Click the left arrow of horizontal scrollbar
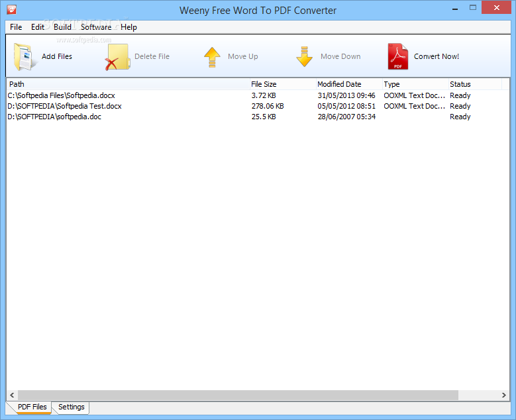Viewport: 516px width, 420px height. click(12, 395)
